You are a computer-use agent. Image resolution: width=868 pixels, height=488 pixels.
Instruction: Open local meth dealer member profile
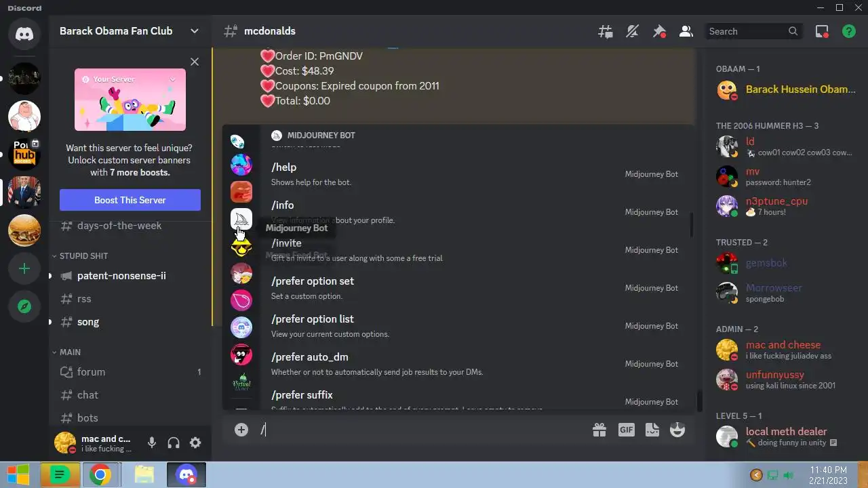(785, 436)
